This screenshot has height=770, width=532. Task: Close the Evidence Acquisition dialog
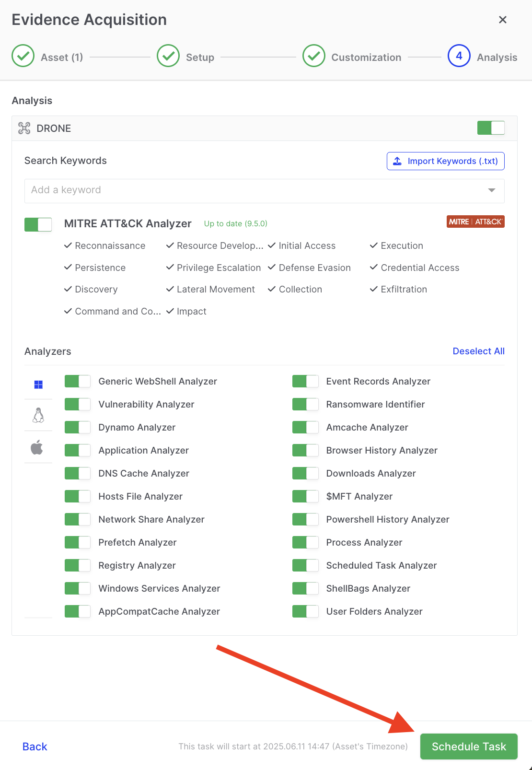[502, 20]
